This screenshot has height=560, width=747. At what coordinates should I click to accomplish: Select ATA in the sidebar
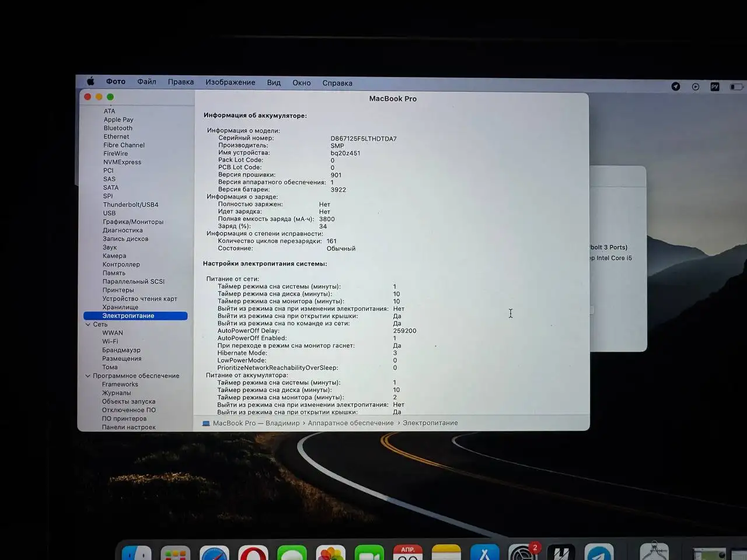(110, 111)
